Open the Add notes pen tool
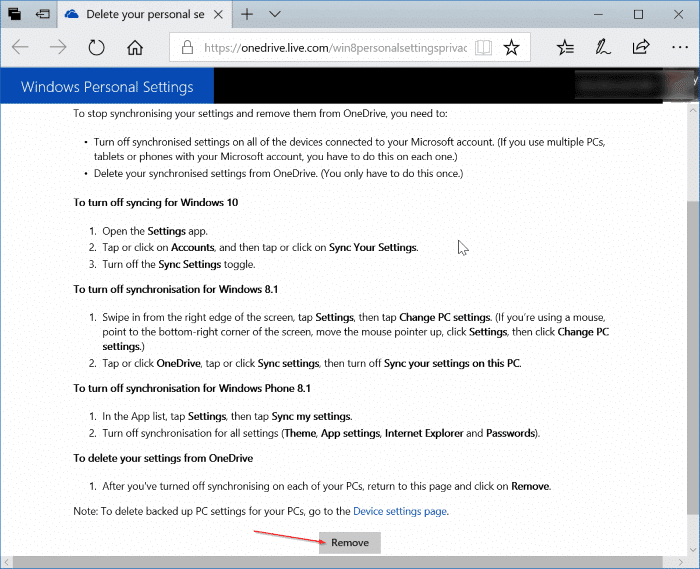This screenshot has width=700, height=569. 603,47
